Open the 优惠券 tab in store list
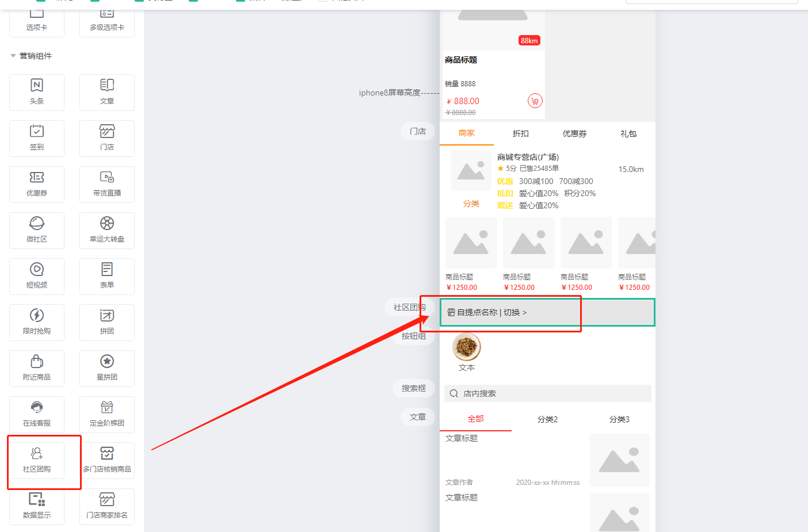Image resolution: width=808 pixels, height=532 pixels. [x=574, y=133]
